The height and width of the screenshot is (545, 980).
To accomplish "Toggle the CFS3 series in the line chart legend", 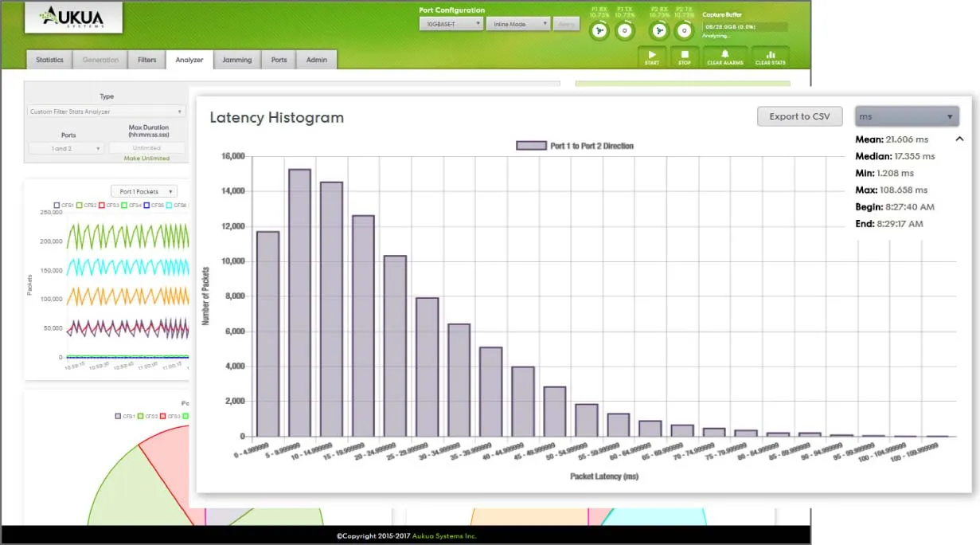I will pos(110,206).
